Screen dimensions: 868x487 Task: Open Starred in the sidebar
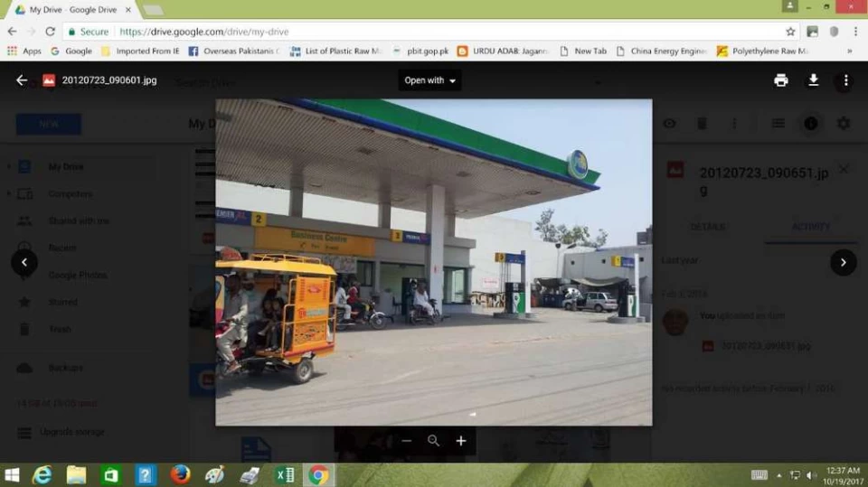click(x=62, y=302)
